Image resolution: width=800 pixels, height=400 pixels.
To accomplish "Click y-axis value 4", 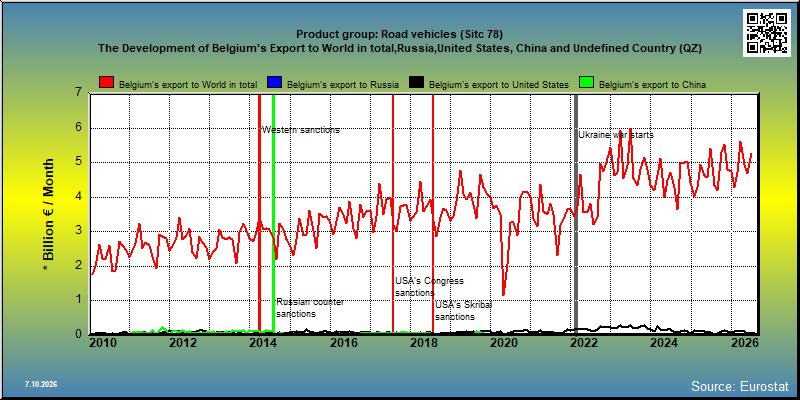I will tap(79, 197).
